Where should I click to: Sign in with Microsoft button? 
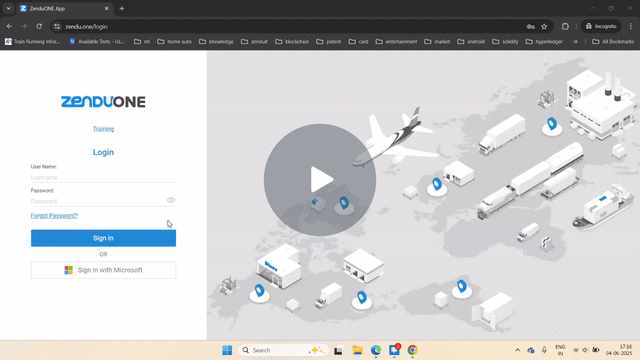click(x=103, y=270)
